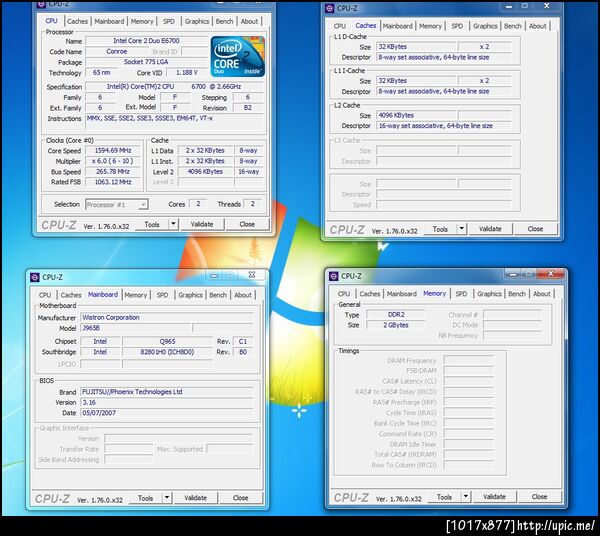Select CPU tab in Caches window
Viewport: 600px width, 536px height.
(x=340, y=26)
